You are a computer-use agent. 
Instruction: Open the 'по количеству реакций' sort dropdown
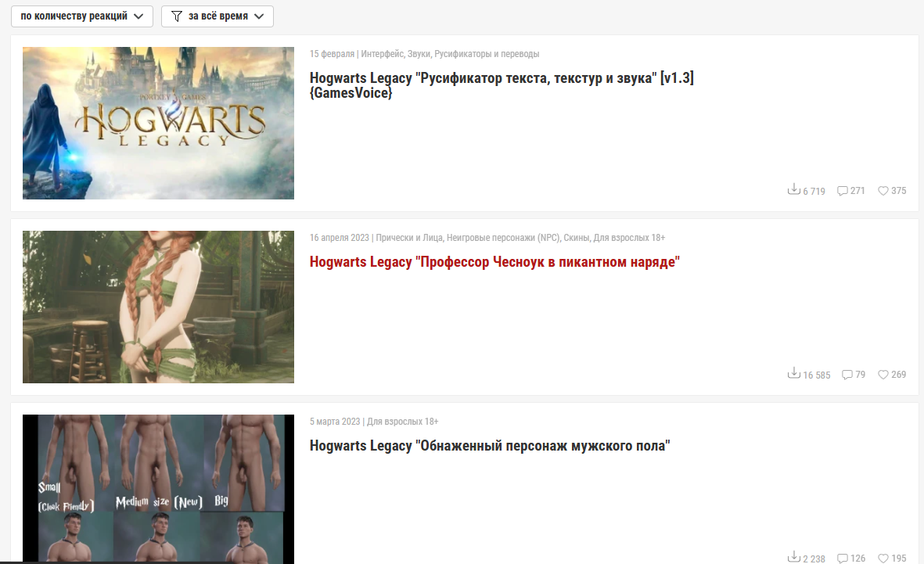[82, 16]
